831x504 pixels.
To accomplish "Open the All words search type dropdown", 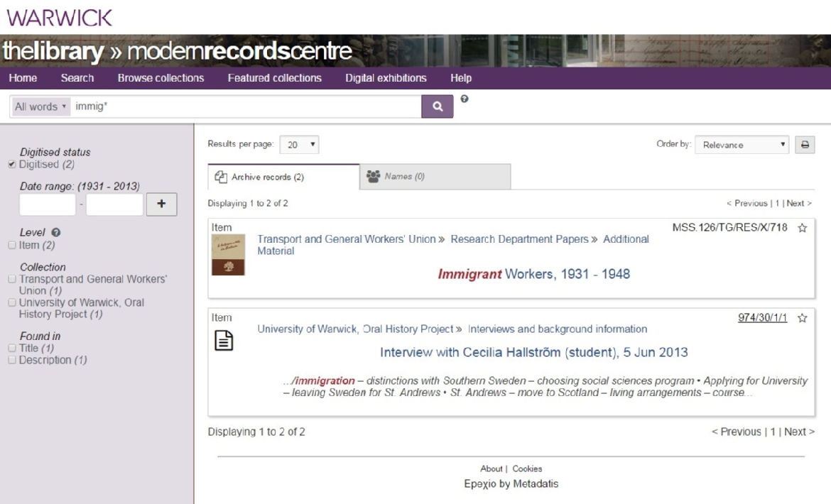I will 41,106.
